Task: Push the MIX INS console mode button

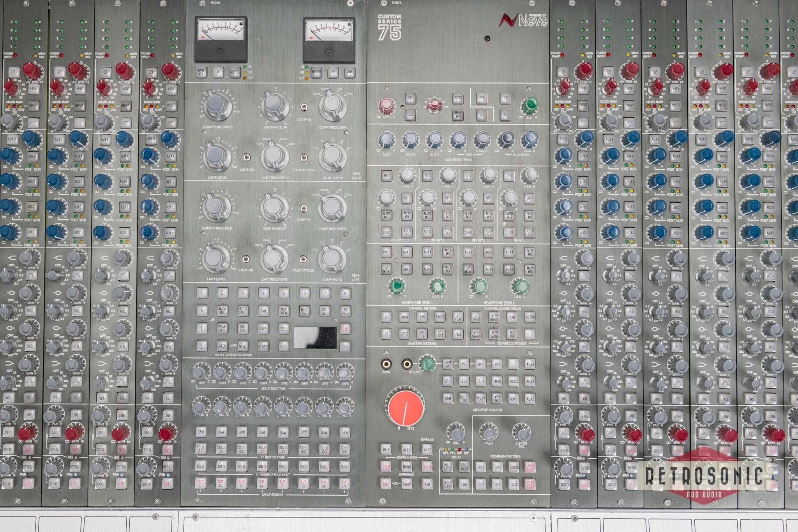Action: (512, 334)
